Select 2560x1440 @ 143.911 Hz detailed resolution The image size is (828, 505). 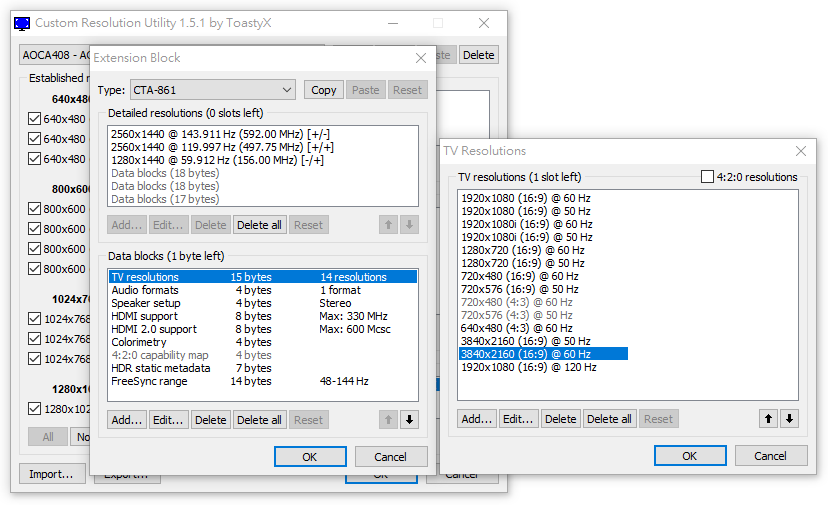(x=220, y=134)
